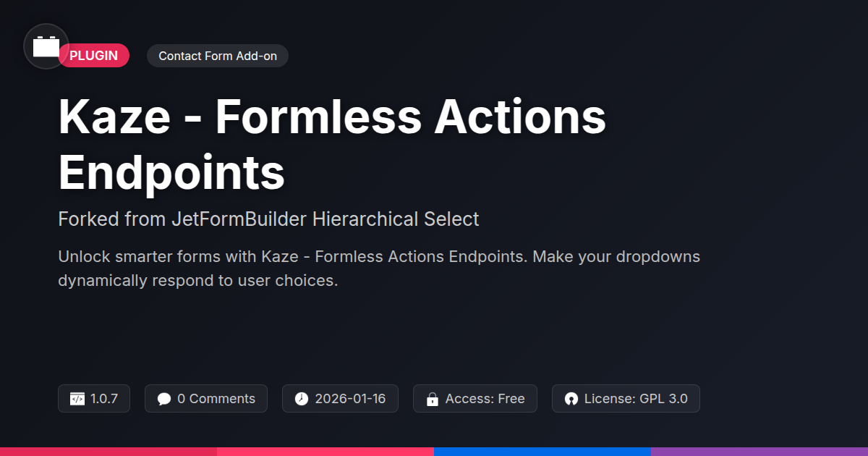Open the Contact Form Add-on tag

click(x=218, y=56)
